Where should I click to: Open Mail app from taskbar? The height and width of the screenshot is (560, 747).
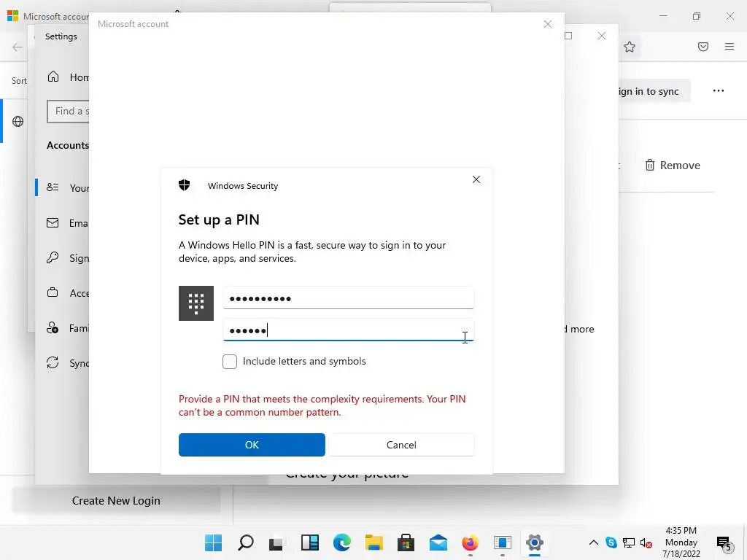438,542
